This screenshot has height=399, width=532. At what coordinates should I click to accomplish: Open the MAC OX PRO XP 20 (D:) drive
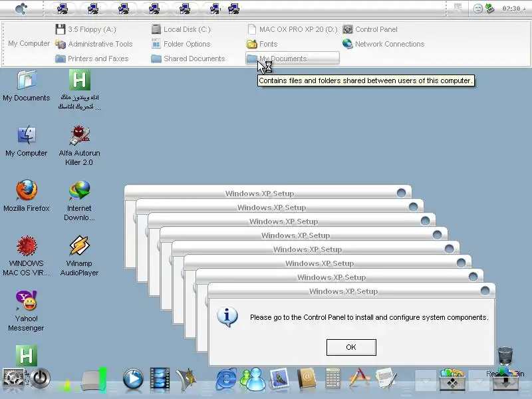(x=293, y=29)
